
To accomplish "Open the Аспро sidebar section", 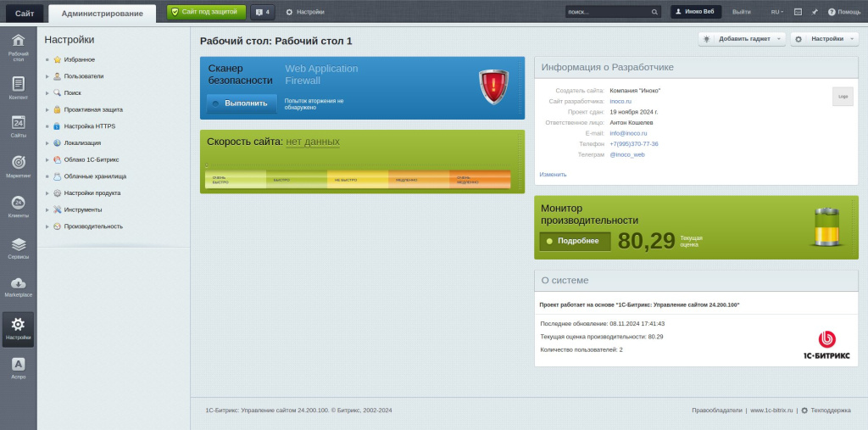I will (x=19, y=369).
